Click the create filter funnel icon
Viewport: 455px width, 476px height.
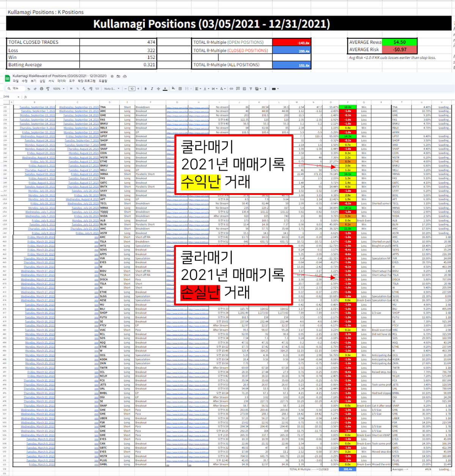251,89
